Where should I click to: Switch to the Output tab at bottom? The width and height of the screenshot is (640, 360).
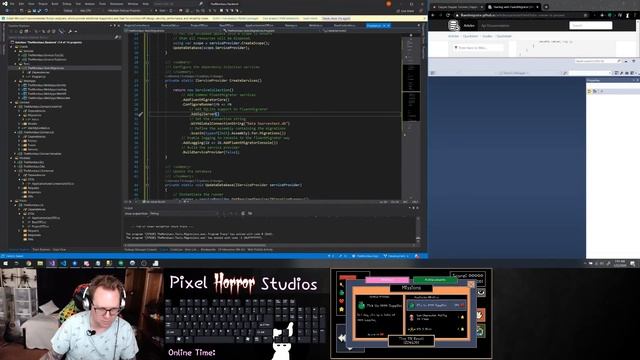tap(164, 249)
